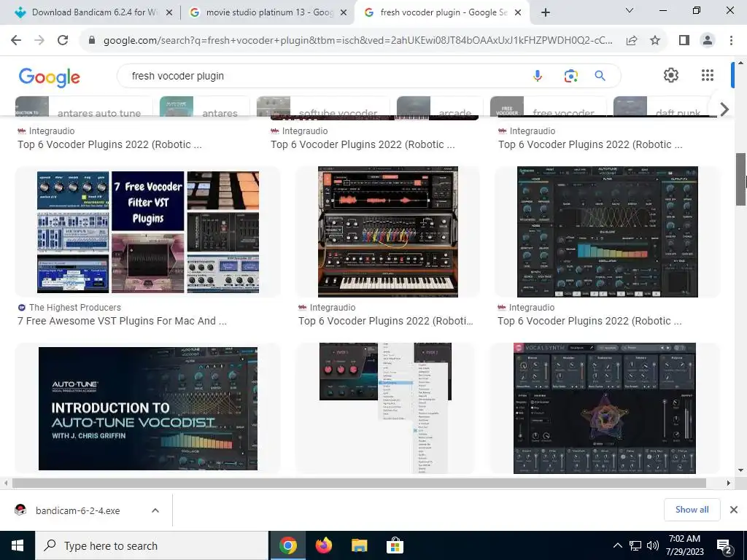The image size is (747, 560).
Task: Click the address bar URL
Action: pos(357,41)
